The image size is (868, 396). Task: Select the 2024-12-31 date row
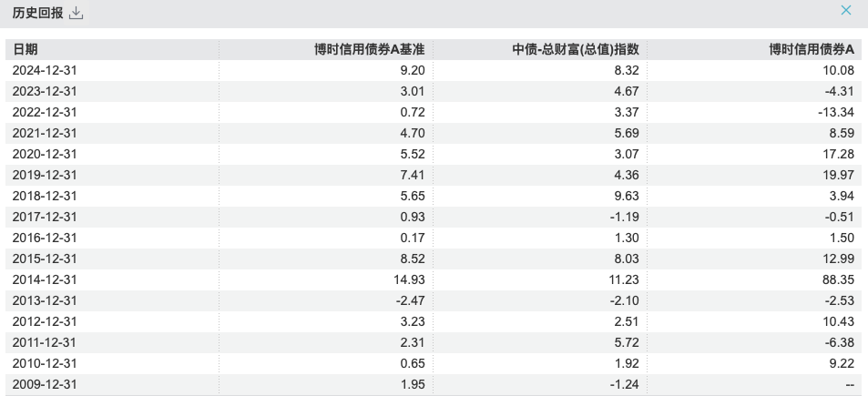pyautogui.click(x=434, y=70)
